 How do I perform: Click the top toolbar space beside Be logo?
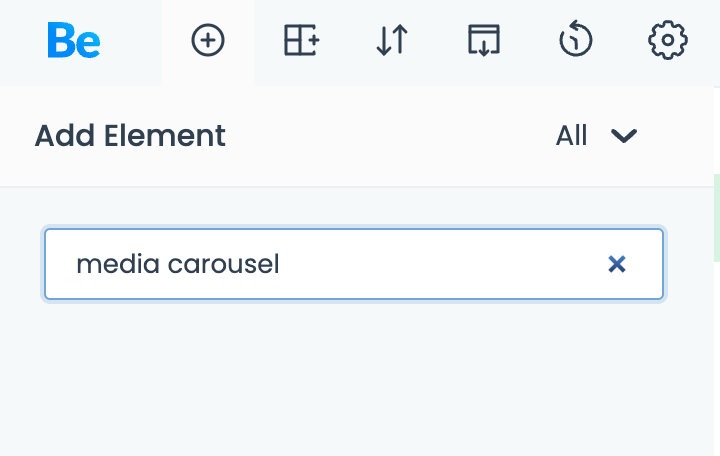[x=135, y=41]
